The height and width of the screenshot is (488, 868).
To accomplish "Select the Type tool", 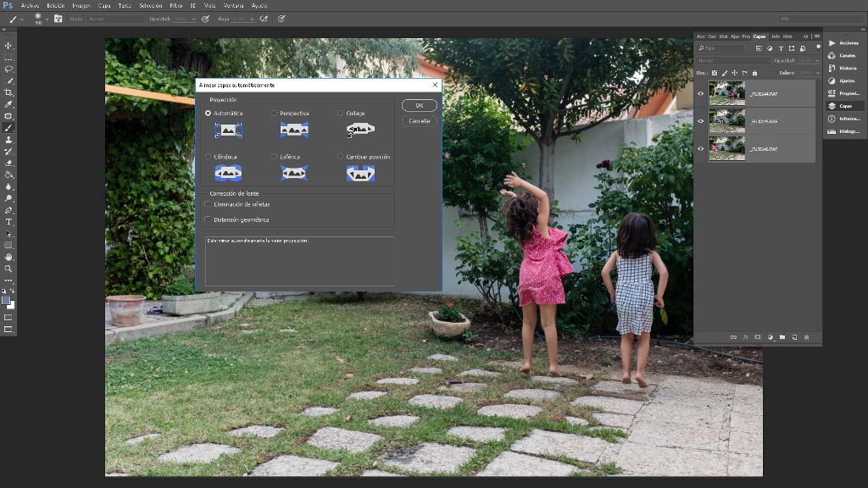I will coord(8,222).
